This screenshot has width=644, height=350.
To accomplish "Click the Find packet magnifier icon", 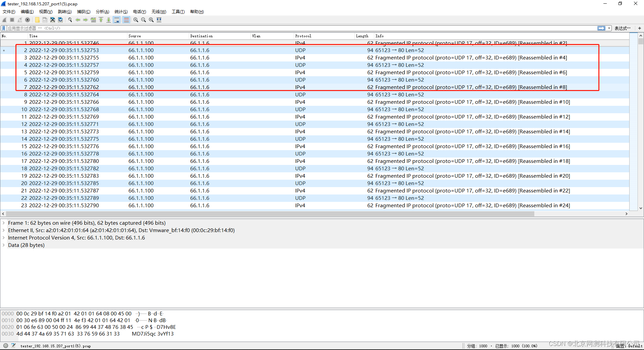I will pos(70,20).
